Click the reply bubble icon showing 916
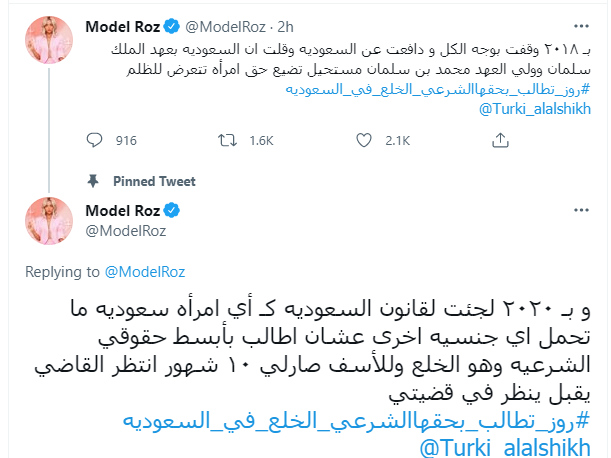This screenshot has width=611, height=458. tap(94, 140)
